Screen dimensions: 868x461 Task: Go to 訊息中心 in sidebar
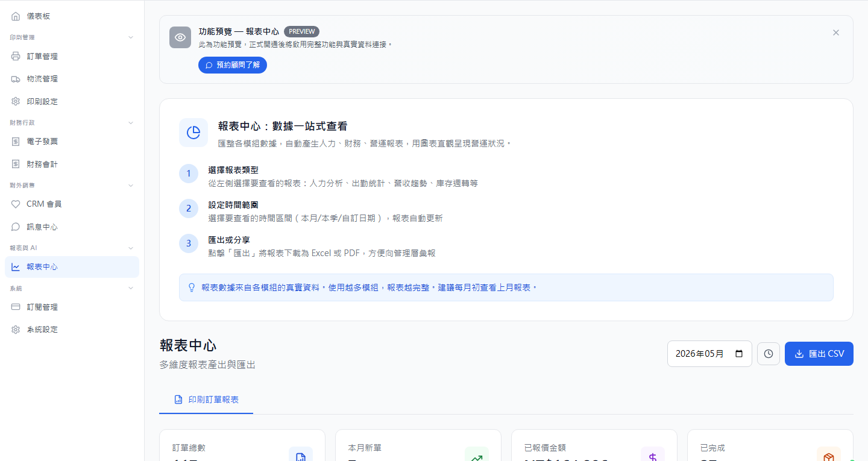[72, 227]
